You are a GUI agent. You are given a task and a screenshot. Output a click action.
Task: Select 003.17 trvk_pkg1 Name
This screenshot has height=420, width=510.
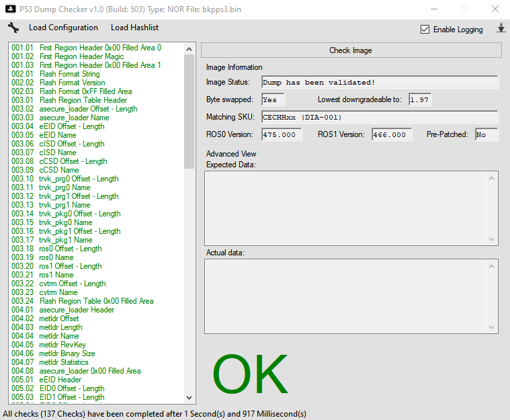coord(52,240)
